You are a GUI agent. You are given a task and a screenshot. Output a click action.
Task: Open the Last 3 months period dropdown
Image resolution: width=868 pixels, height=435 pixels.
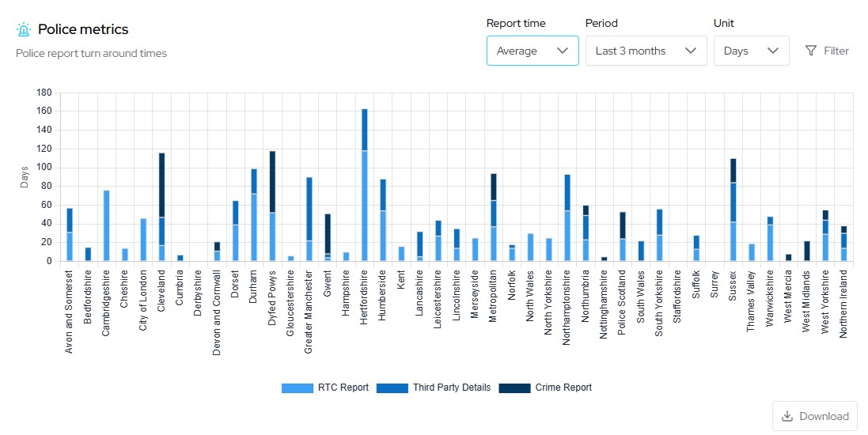tap(646, 51)
